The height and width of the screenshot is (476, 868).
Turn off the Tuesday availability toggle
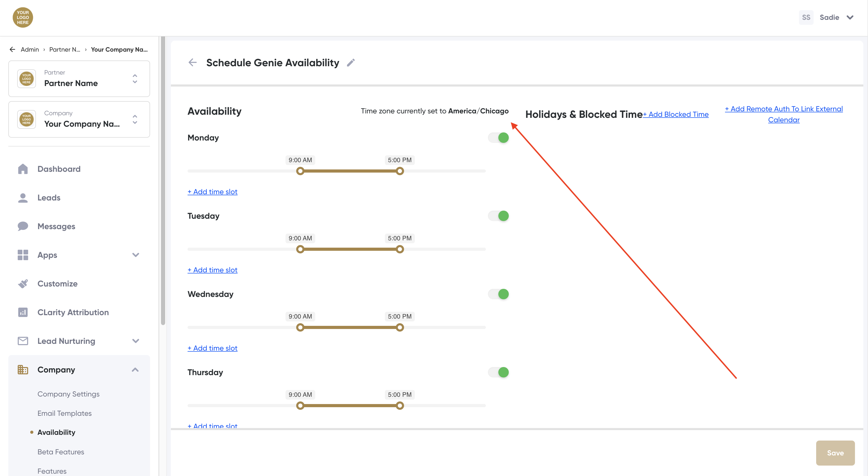498,216
